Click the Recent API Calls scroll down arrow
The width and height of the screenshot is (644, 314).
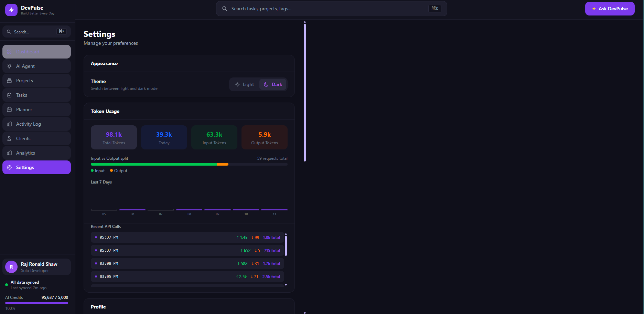coord(286,285)
